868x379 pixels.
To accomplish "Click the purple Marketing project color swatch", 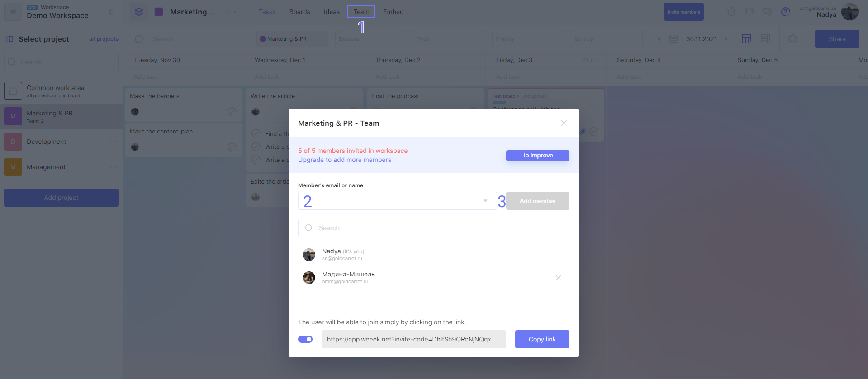I will click(x=159, y=12).
